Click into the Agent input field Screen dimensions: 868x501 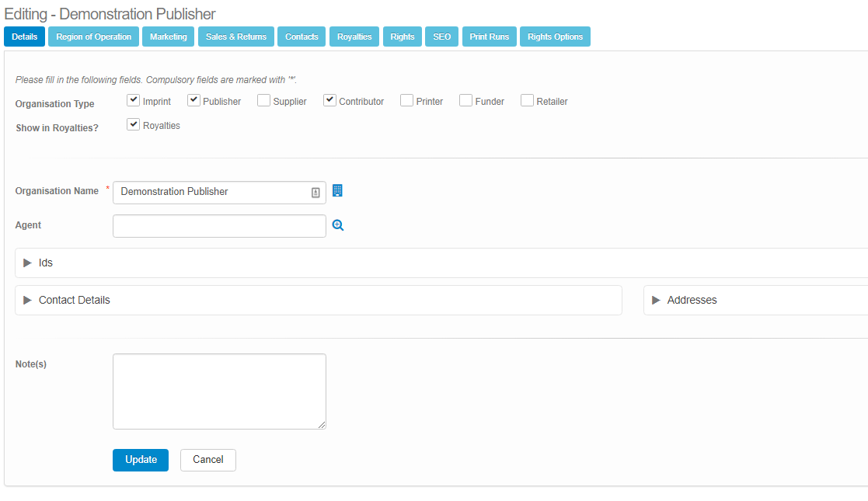click(219, 226)
